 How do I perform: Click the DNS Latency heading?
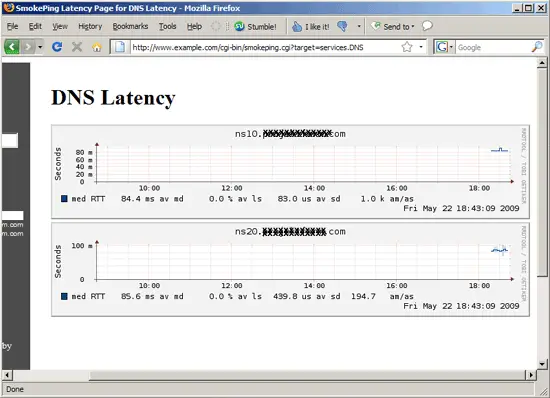click(113, 98)
